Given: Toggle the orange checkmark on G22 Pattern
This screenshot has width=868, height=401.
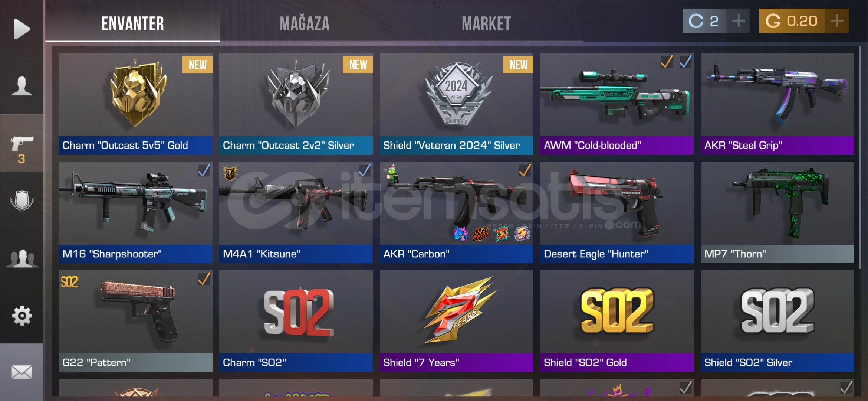Looking at the screenshot, I should point(204,279).
